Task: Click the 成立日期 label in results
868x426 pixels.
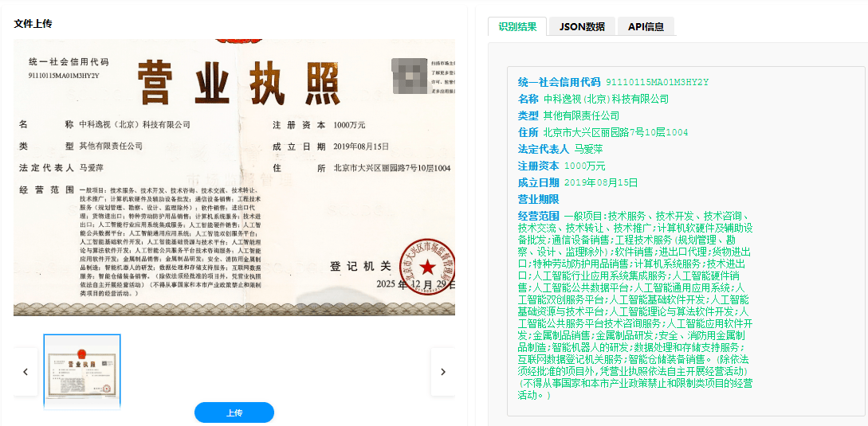Action: click(x=538, y=182)
